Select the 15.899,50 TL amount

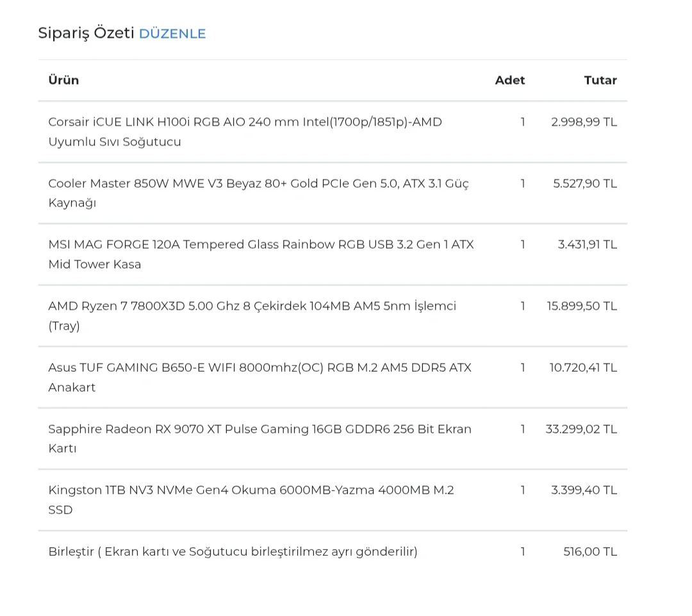582,306
